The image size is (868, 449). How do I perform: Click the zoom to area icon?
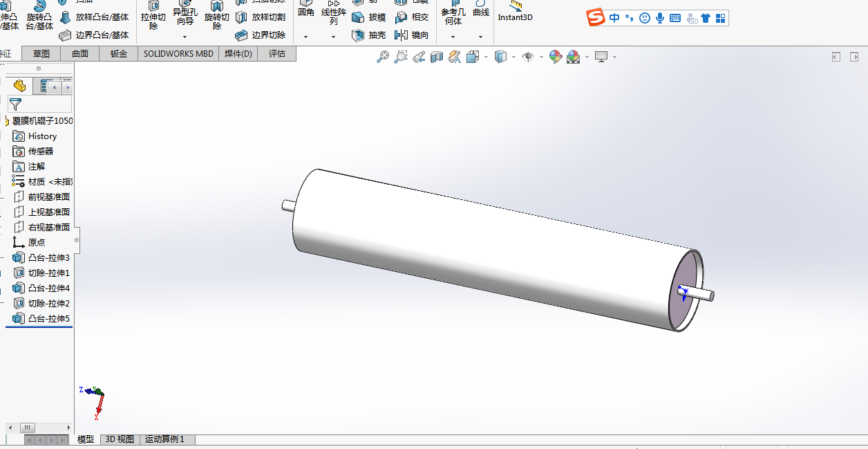coord(400,57)
